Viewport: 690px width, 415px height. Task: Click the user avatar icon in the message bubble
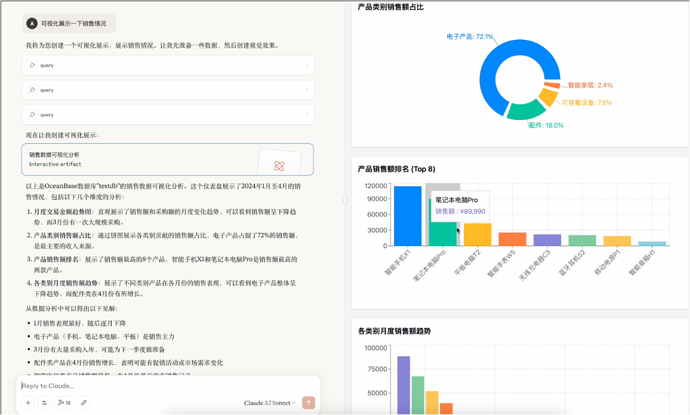tap(32, 23)
